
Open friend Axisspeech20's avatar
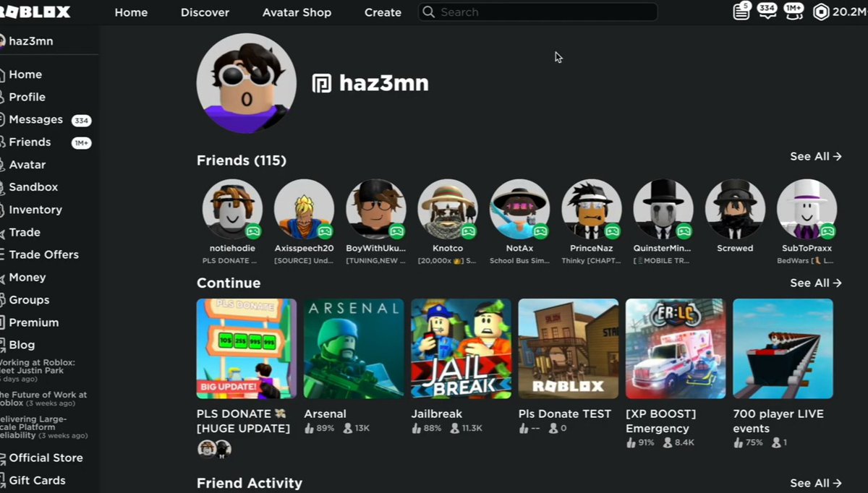pos(304,210)
